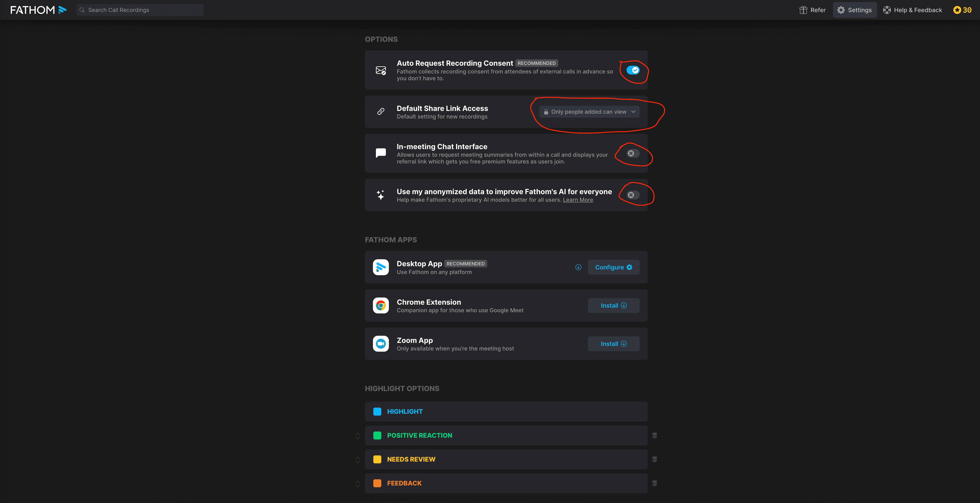Click the Chrome Extension icon
980x503 pixels.
(x=380, y=305)
